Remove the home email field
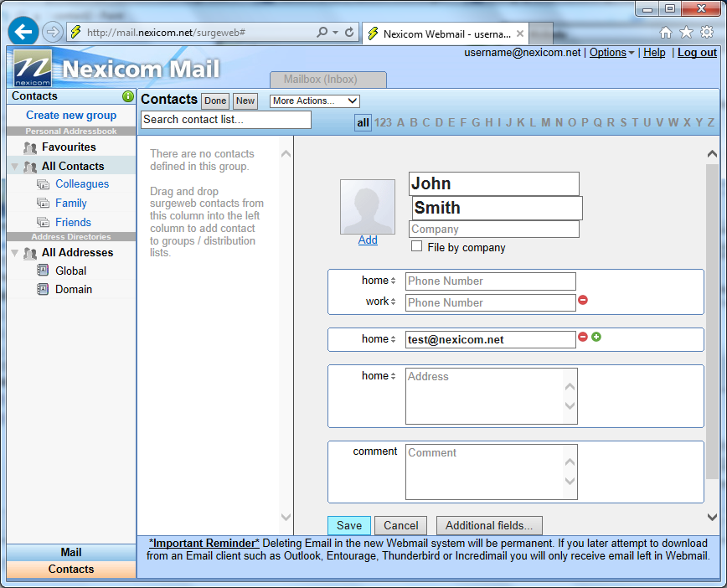Image resolution: width=727 pixels, height=588 pixels. tap(583, 337)
